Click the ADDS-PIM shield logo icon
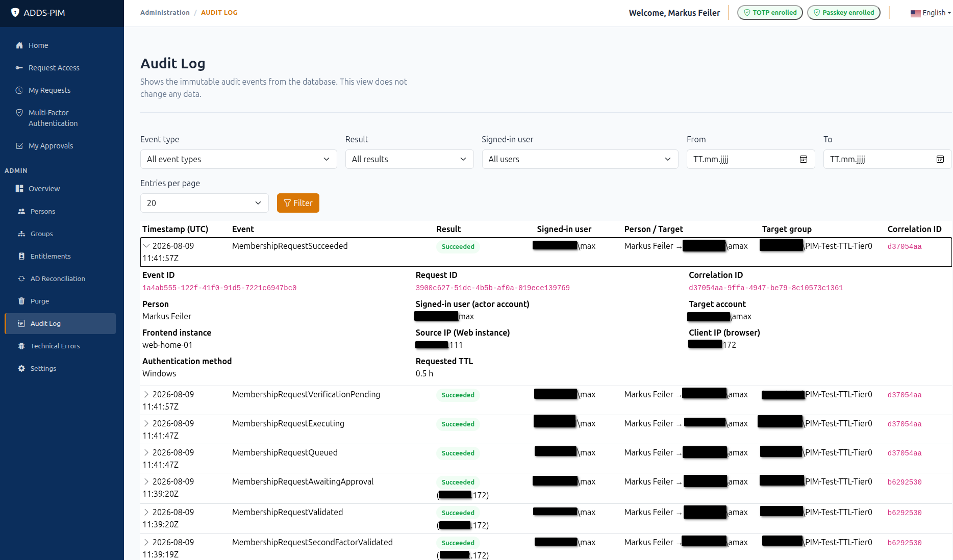Viewport: 953px width, 560px height. [x=15, y=13]
